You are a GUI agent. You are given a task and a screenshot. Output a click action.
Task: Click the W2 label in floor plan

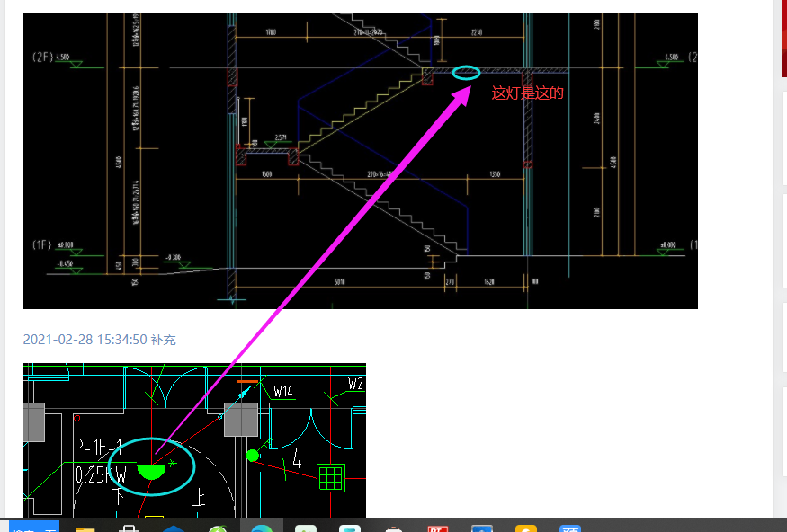pos(355,384)
